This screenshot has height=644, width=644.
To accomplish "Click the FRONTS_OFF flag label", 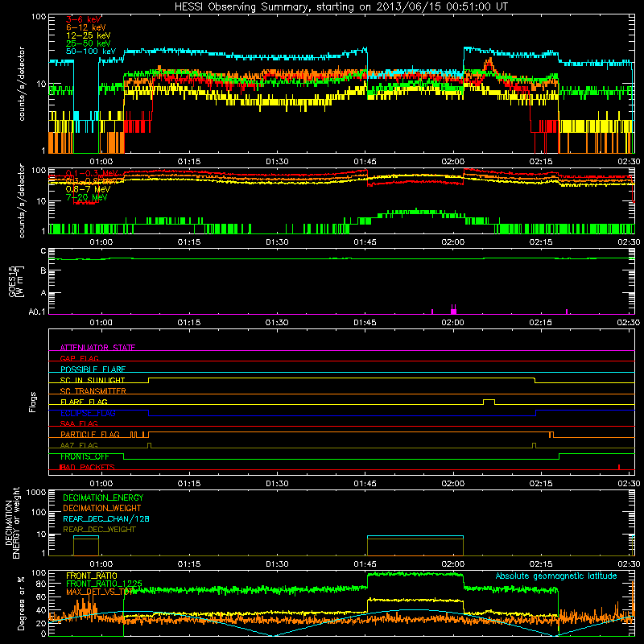I will (x=85, y=456).
